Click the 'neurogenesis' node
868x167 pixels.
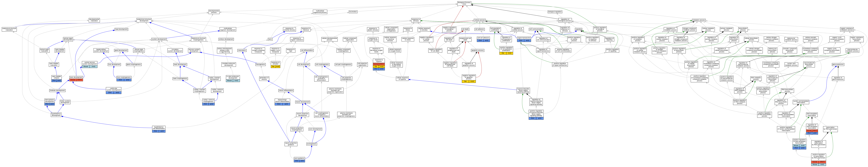pyautogui.click(x=260, y=64)
